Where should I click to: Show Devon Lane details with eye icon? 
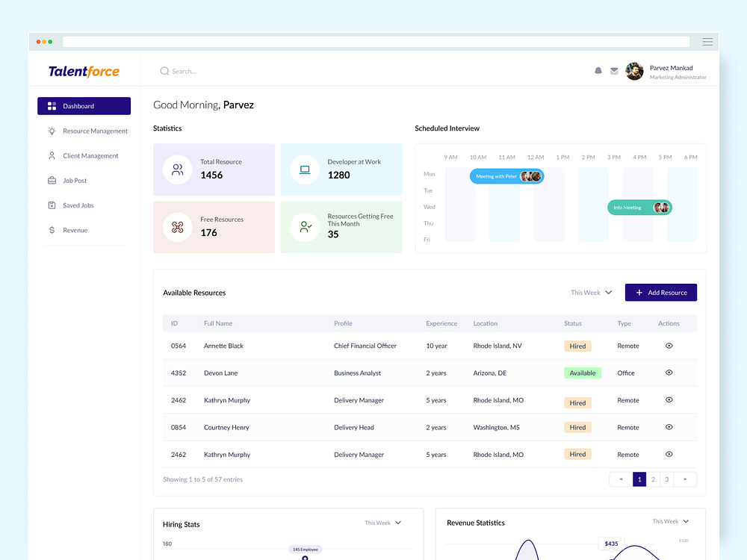tap(669, 373)
